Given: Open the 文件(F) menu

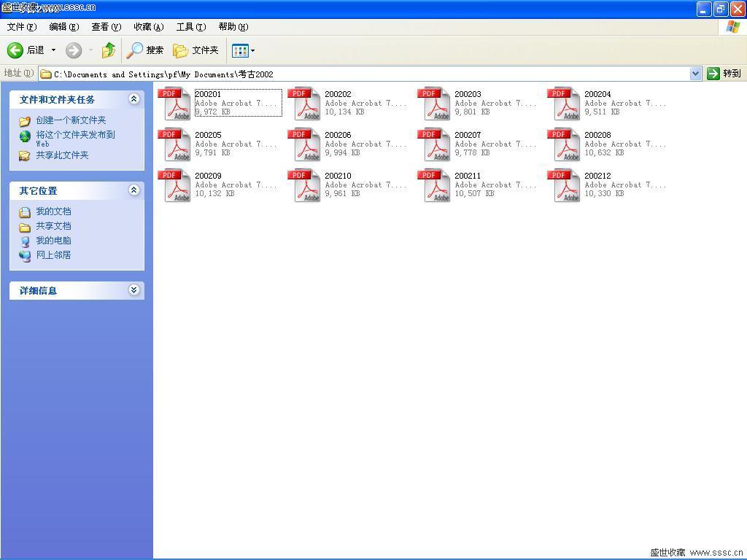Looking at the screenshot, I should [x=21, y=27].
